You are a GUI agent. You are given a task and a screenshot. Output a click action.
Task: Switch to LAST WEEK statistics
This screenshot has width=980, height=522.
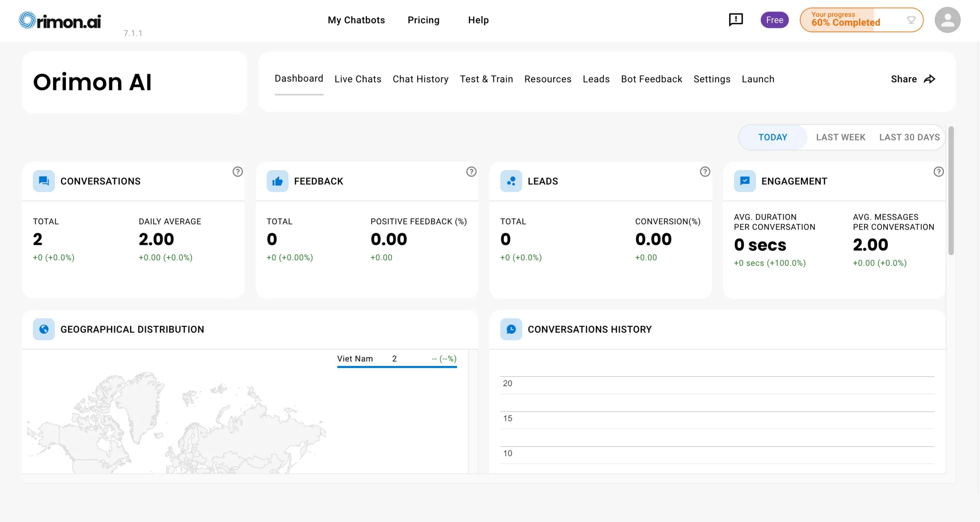coord(840,137)
